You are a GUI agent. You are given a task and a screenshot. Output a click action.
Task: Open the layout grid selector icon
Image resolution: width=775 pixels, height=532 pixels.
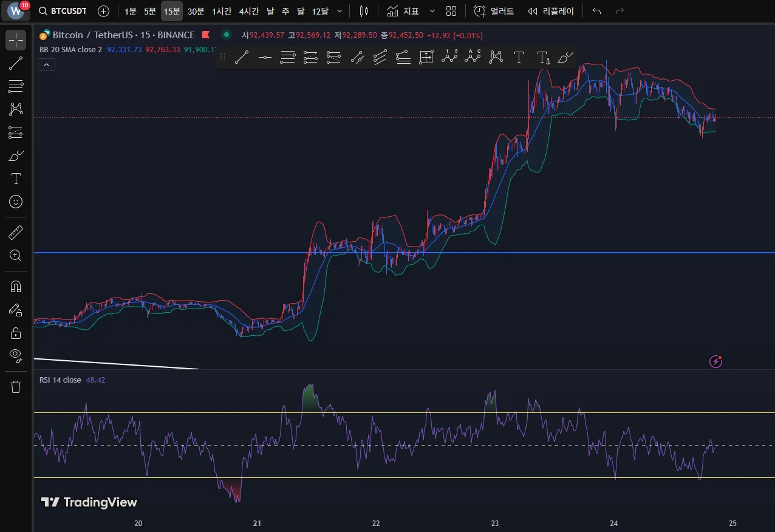coord(451,11)
